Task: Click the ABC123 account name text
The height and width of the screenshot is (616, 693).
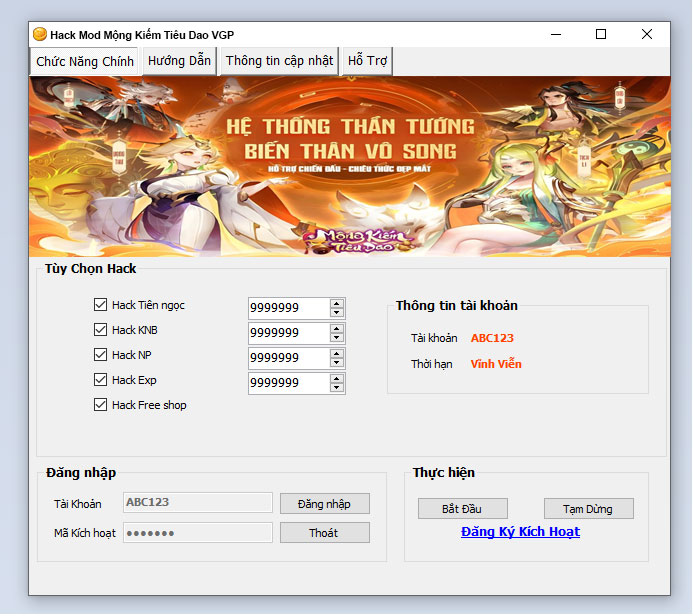Action: coord(492,338)
